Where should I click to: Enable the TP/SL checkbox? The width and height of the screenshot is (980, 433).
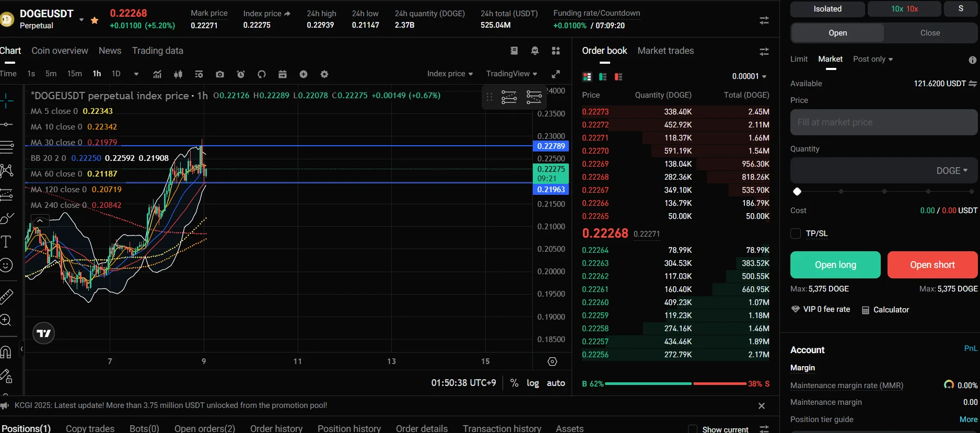click(796, 233)
